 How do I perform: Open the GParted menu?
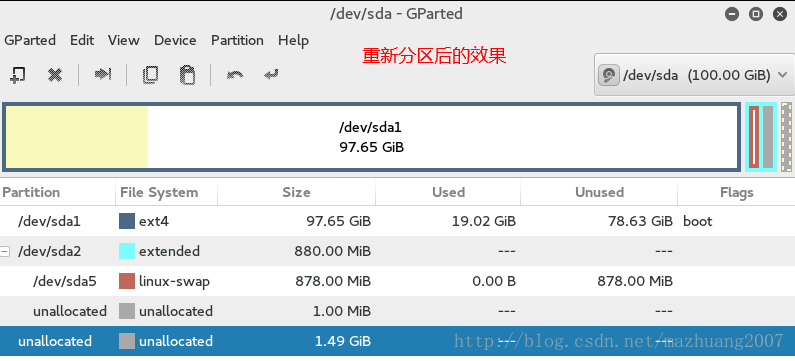point(30,40)
